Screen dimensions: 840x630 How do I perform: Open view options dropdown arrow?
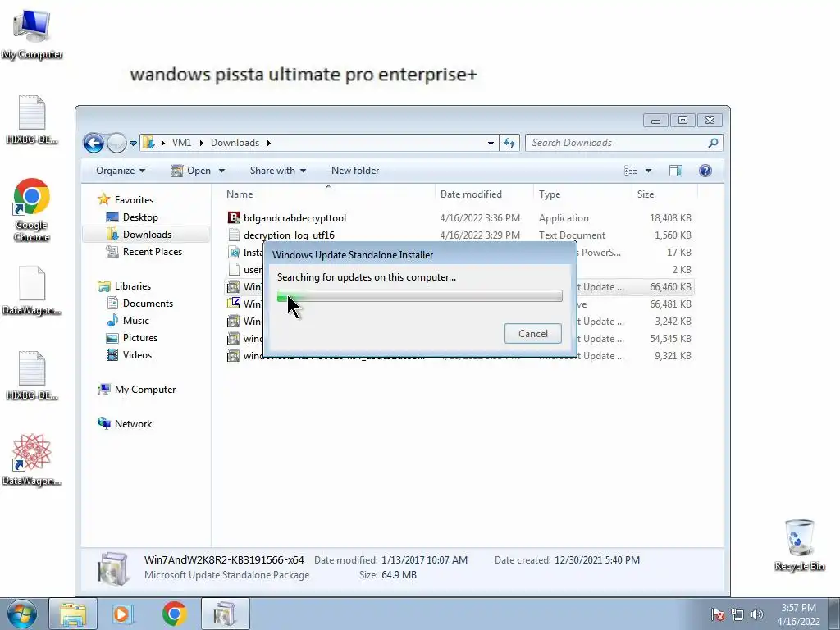coord(648,171)
